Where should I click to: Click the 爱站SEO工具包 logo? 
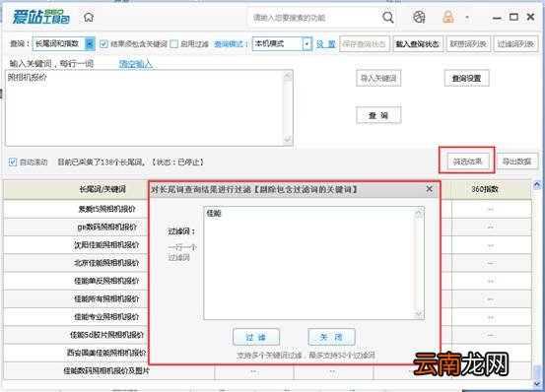point(41,17)
